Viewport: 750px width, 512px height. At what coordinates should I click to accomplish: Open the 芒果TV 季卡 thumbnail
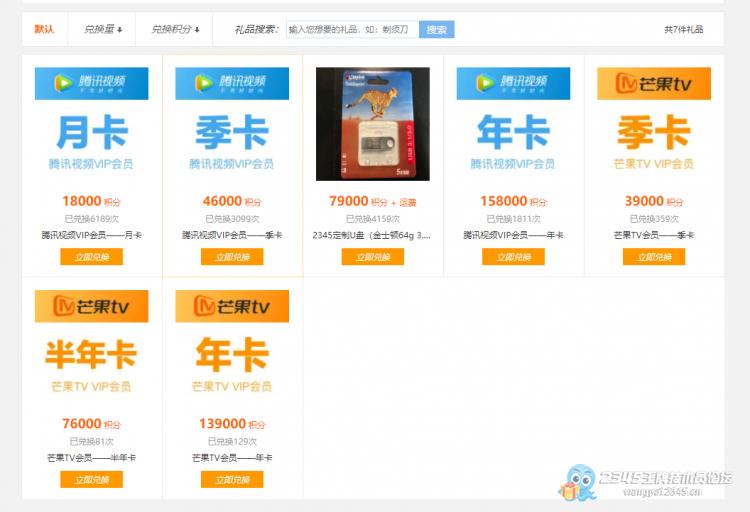point(654,124)
